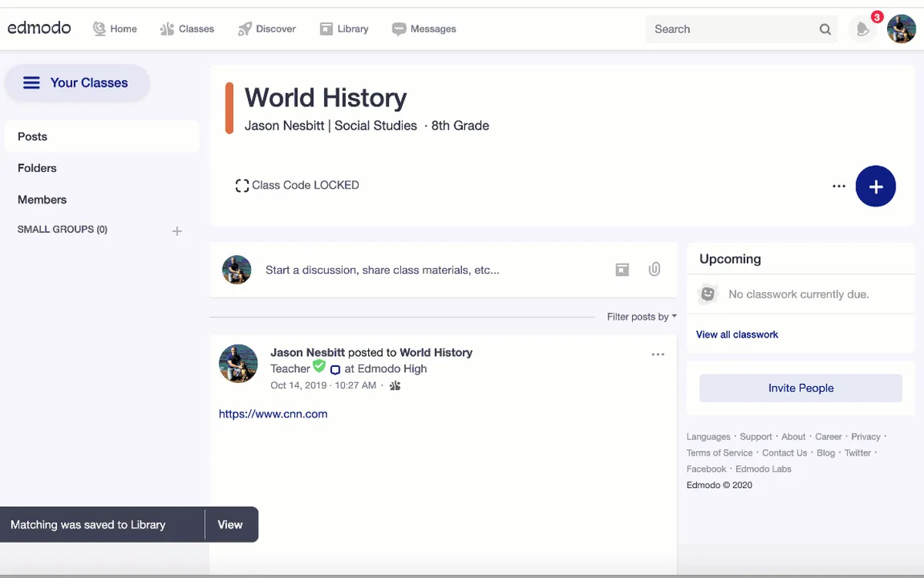Open the About footer link
The image size is (924, 578).
793,437
